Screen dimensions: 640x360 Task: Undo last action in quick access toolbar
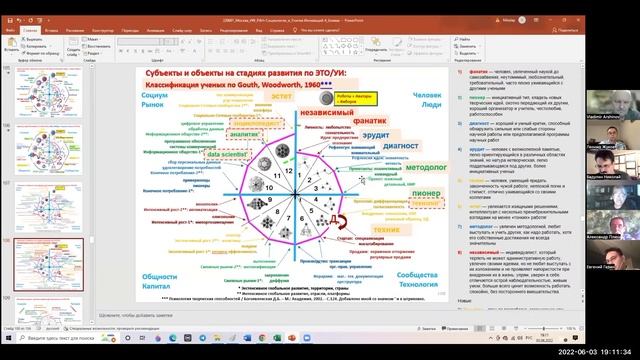click(x=19, y=20)
